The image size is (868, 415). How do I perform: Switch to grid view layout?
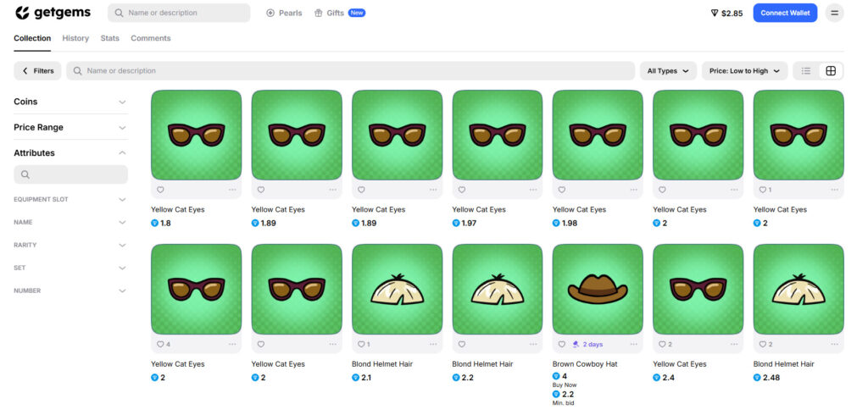click(x=831, y=71)
